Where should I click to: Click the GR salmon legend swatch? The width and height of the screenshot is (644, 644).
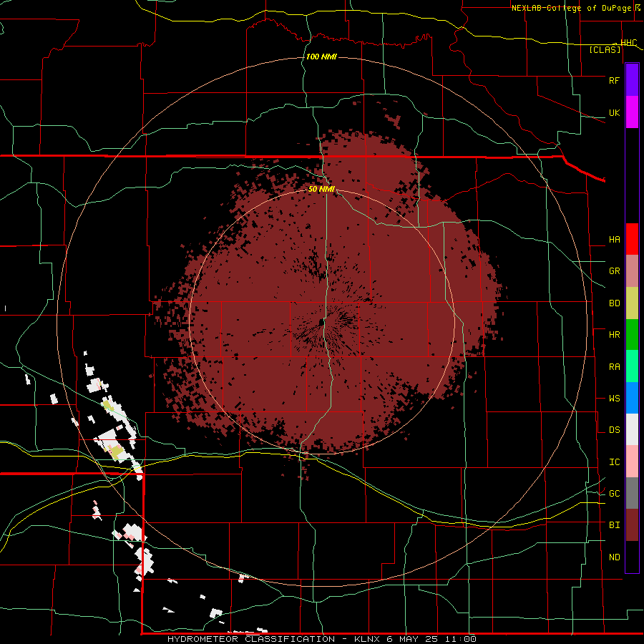pos(632,271)
